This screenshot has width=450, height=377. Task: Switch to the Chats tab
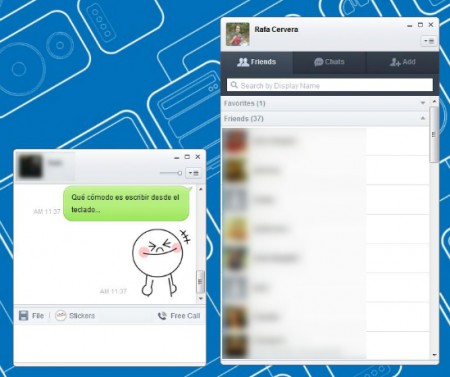329,62
